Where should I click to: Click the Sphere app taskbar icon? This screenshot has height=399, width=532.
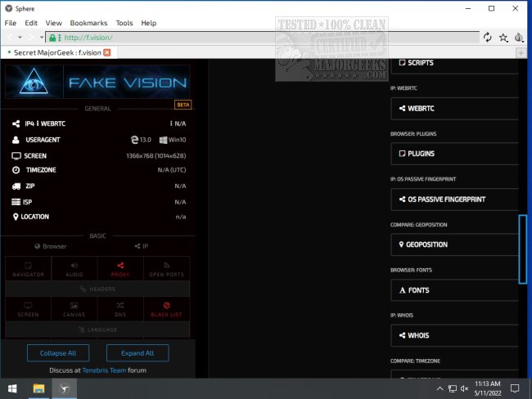(x=64, y=388)
